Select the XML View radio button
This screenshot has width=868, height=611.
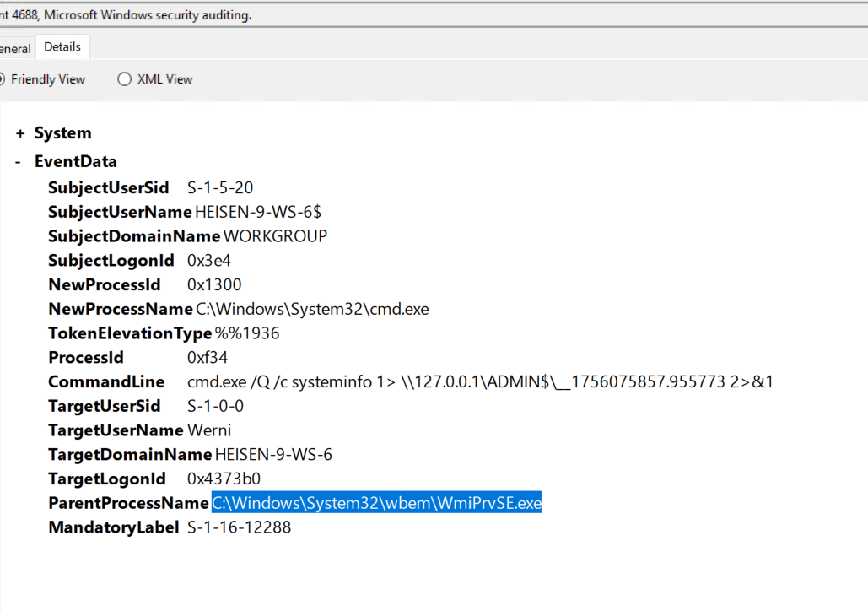[x=125, y=79]
